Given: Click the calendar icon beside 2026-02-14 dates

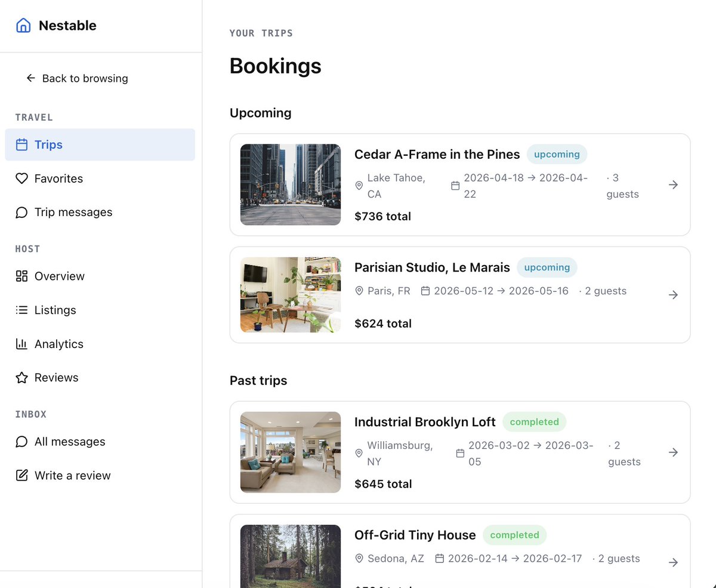Looking at the screenshot, I should (440, 559).
